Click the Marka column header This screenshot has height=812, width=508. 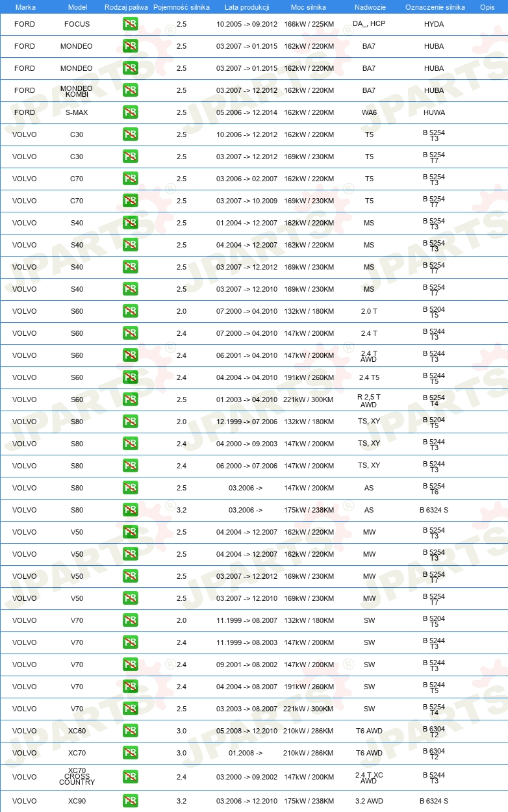pos(25,6)
